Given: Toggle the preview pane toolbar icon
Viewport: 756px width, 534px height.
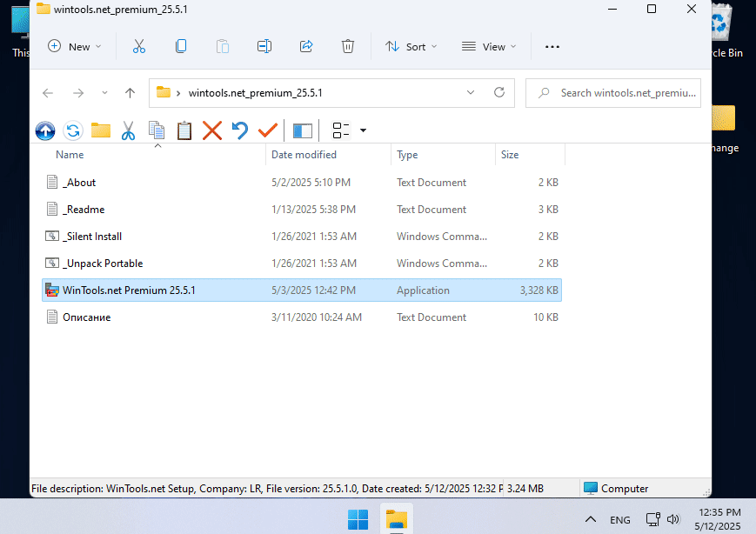Looking at the screenshot, I should 303,130.
